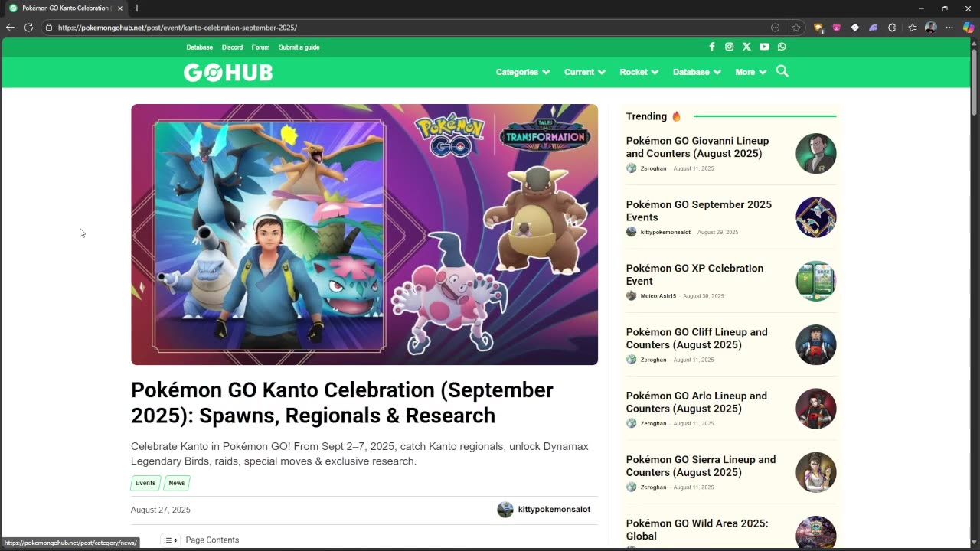The height and width of the screenshot is (551, 980).
Task: Click the September 2025 Events thumbnail
Action: click(816, 217)
